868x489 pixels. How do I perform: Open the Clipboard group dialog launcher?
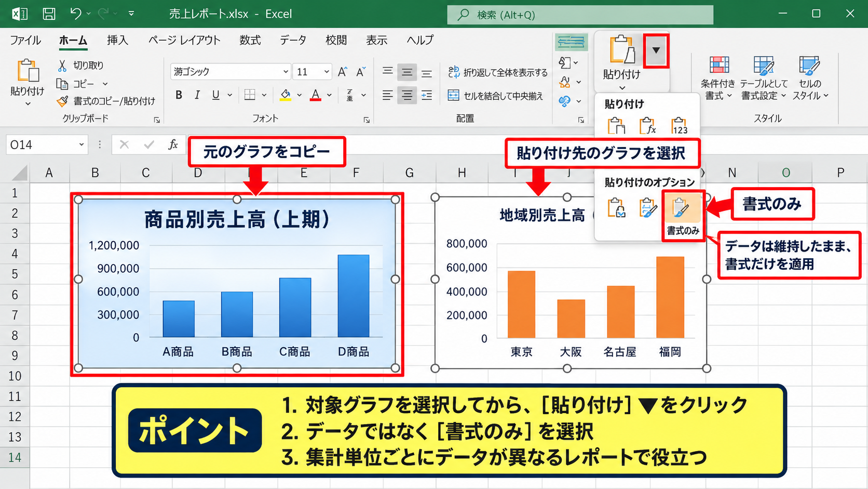157,120
